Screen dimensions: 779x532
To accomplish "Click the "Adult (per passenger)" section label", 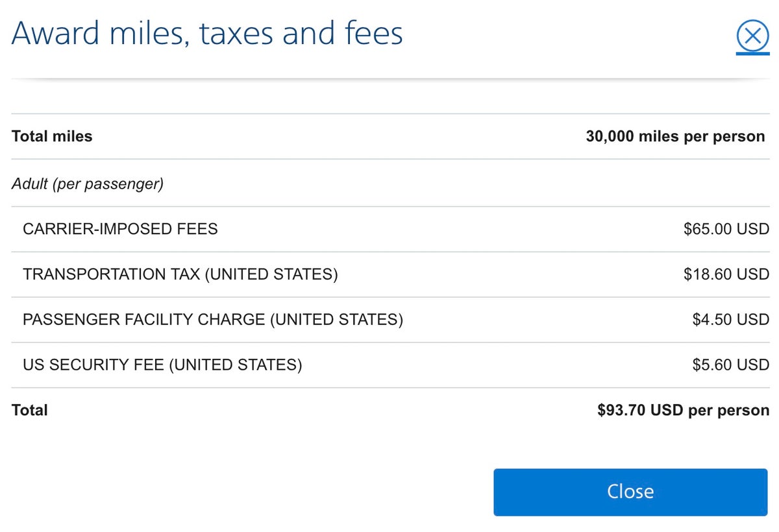I will (88, 184).
